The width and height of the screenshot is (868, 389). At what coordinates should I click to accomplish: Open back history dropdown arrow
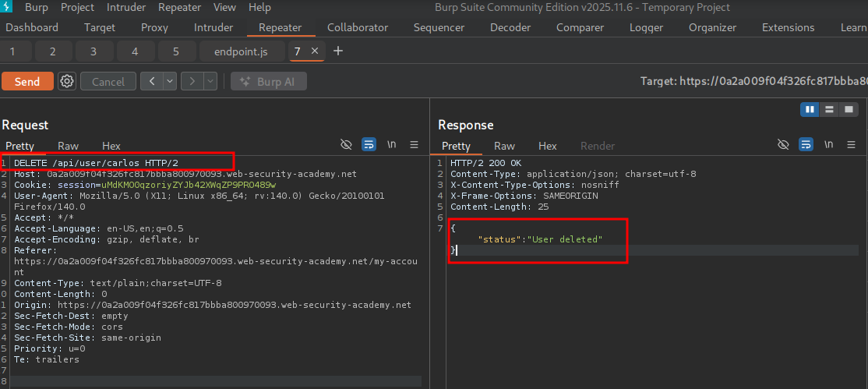click(x=170, y=81)
